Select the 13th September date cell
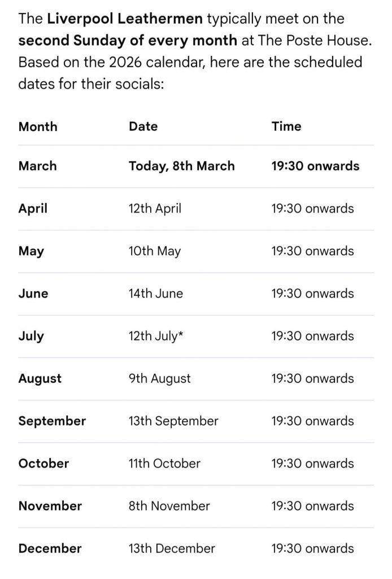This screenshot has height=579, width=392. 173,421
